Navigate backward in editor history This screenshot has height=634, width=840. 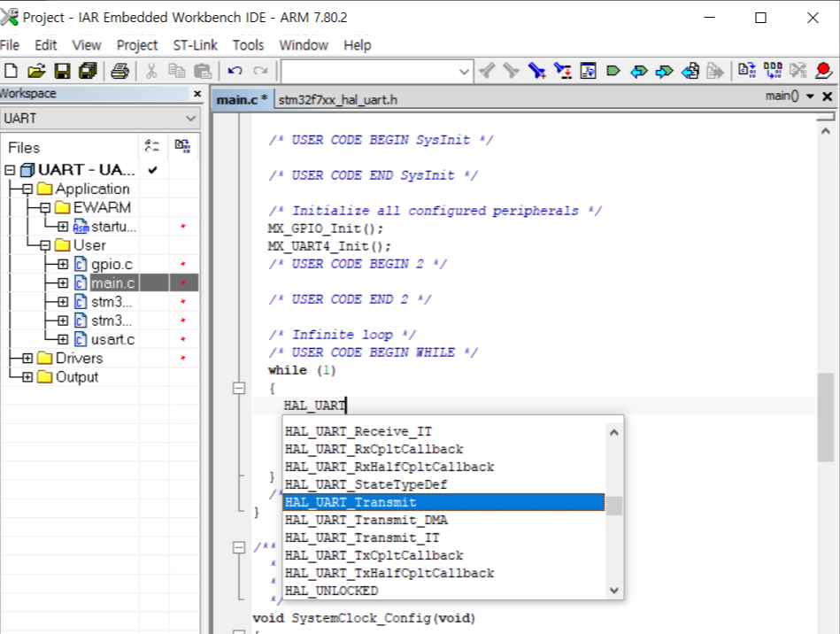tap(690, 71)
